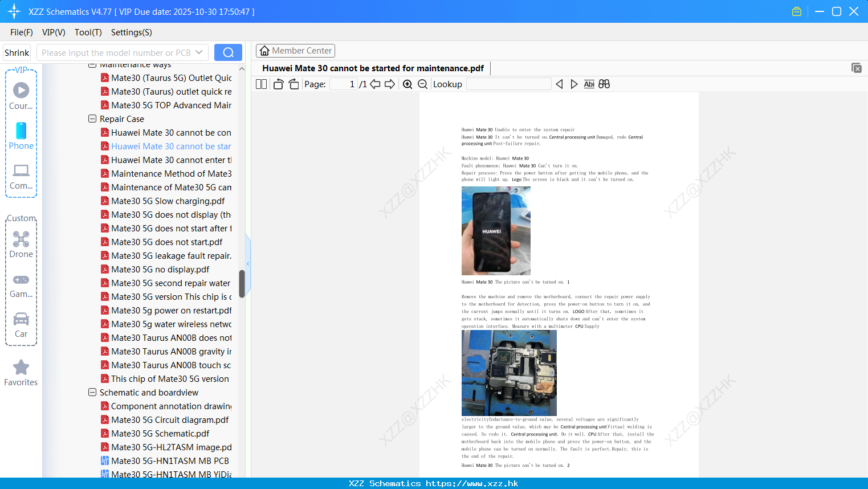Open the Tool(T) menu
The width and height of the screenshot is (868, 489).
(x=88, y=32)
